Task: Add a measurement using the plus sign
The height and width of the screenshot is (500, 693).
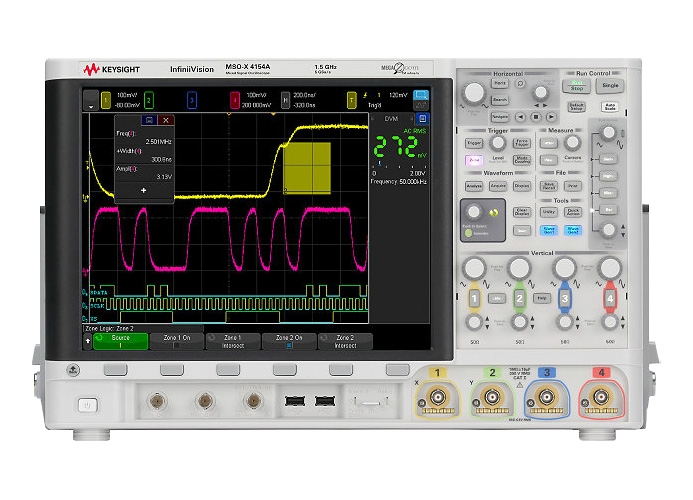Action: pyautogui.click(x=143, y=191)
